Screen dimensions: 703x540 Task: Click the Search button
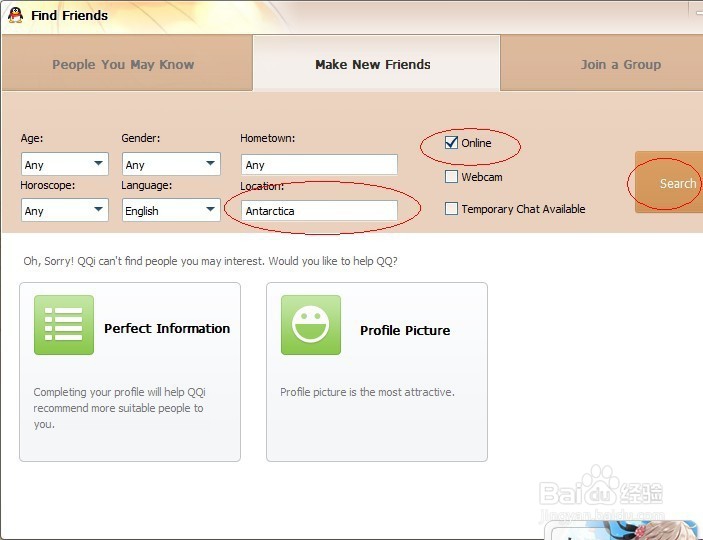click(669, 183)
